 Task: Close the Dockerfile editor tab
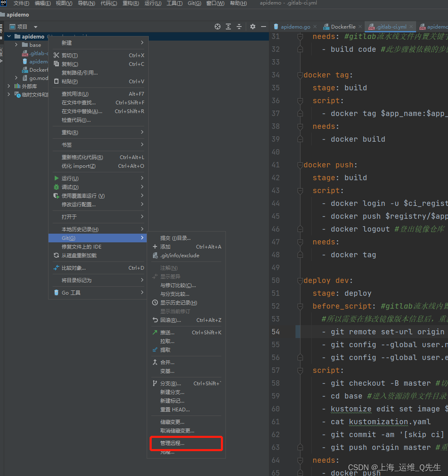[360, 27]
